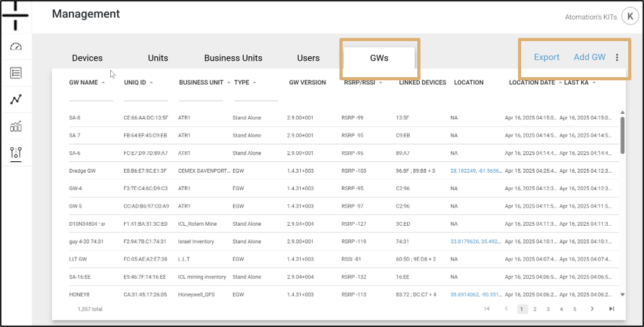Screen dimensions: 644x327
Task: Open the bar chart analytics icon in sidebar
Action: point(16,126)
